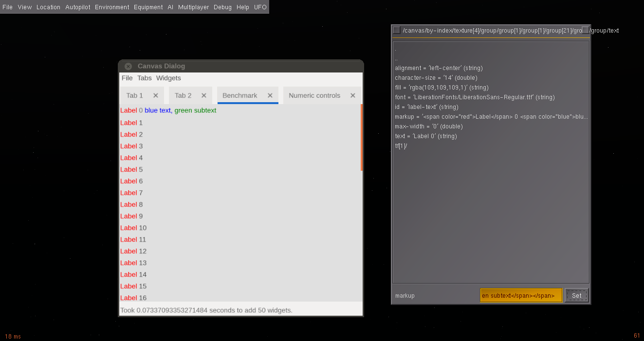The width and height of the screenshot is (644, 341).
Task: Click the orange vertical scrollbar handle
Action: [362, 137]
